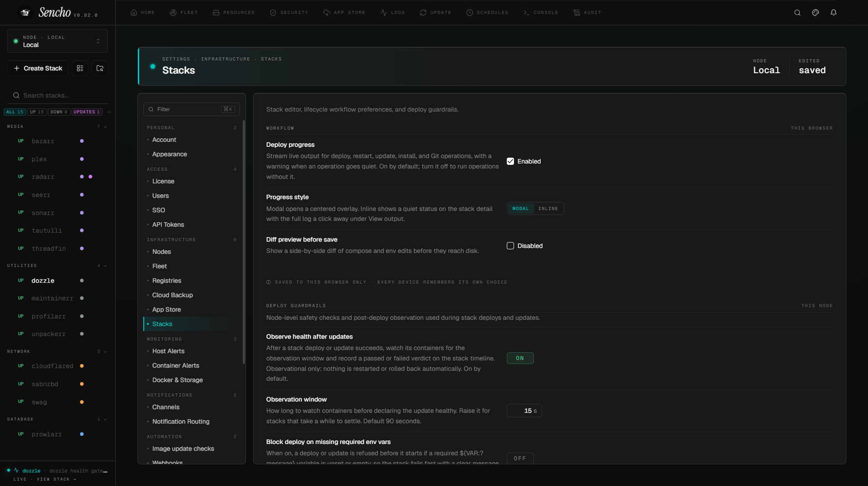Click the user avatar in top right
The height and width of the screenshot is (486, 868).
pyautogui.click(x=852, y=13)
